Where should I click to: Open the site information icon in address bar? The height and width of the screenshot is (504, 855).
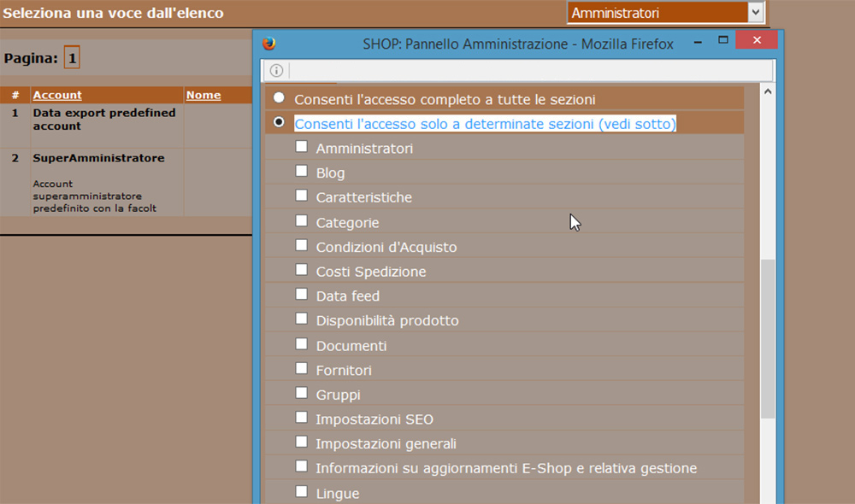276,70
